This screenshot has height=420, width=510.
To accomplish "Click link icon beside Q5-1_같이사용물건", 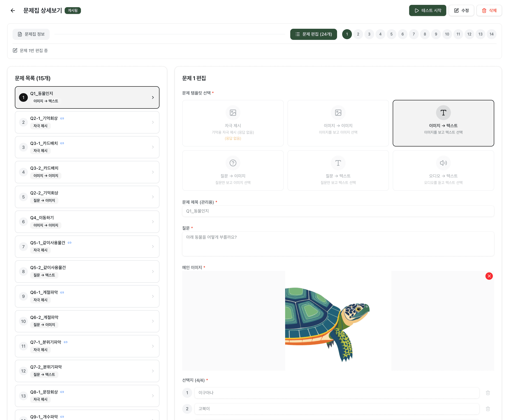I will tap(70, 243).
